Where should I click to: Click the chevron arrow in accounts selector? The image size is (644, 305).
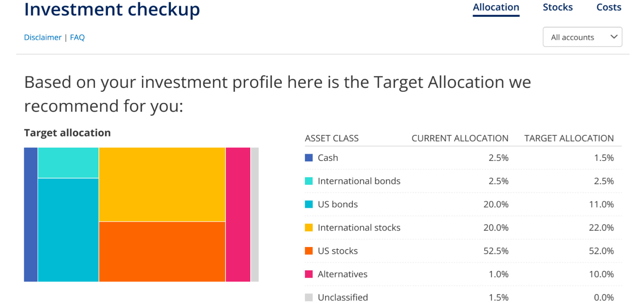pyautogui.click(x=614, y=37)
